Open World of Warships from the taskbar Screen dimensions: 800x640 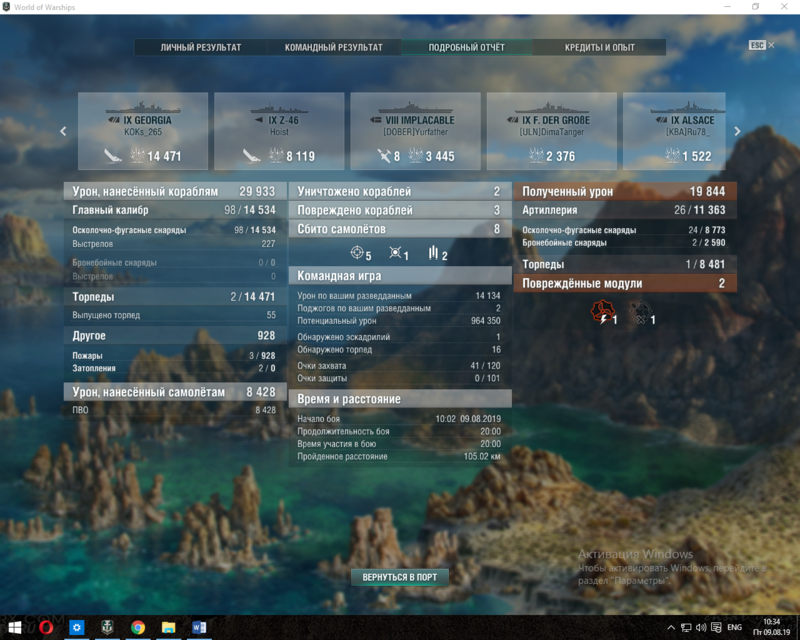[x=107, y=627]
